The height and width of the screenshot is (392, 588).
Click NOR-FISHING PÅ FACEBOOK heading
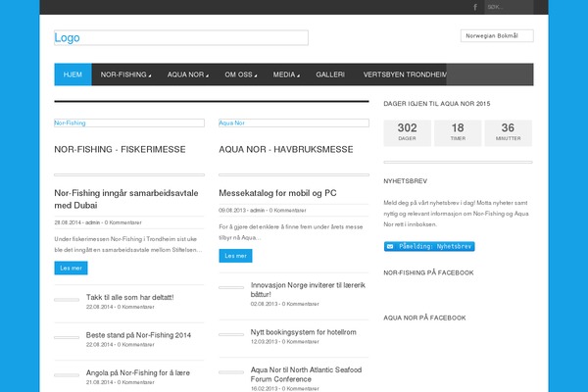[428, 272]
